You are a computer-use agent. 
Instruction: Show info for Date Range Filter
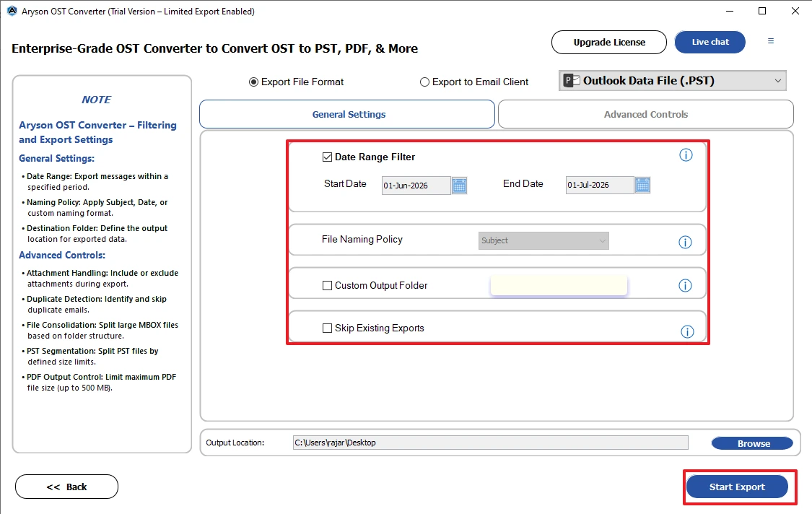[686, 155]
